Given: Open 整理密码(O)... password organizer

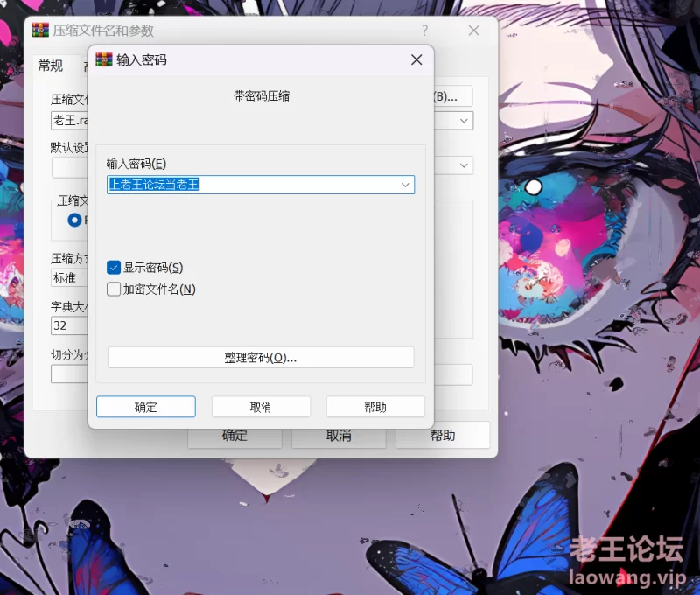Looking at the screenshot, I should click(261, 358).
